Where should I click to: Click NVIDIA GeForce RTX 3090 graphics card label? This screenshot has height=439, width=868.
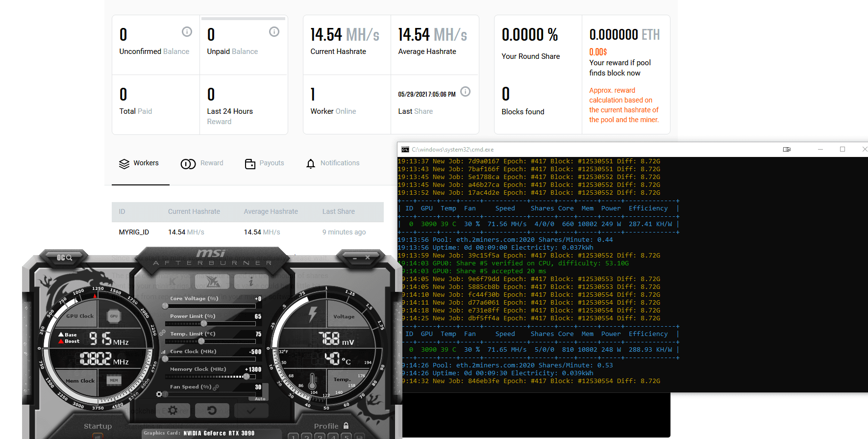click(219, 433)
